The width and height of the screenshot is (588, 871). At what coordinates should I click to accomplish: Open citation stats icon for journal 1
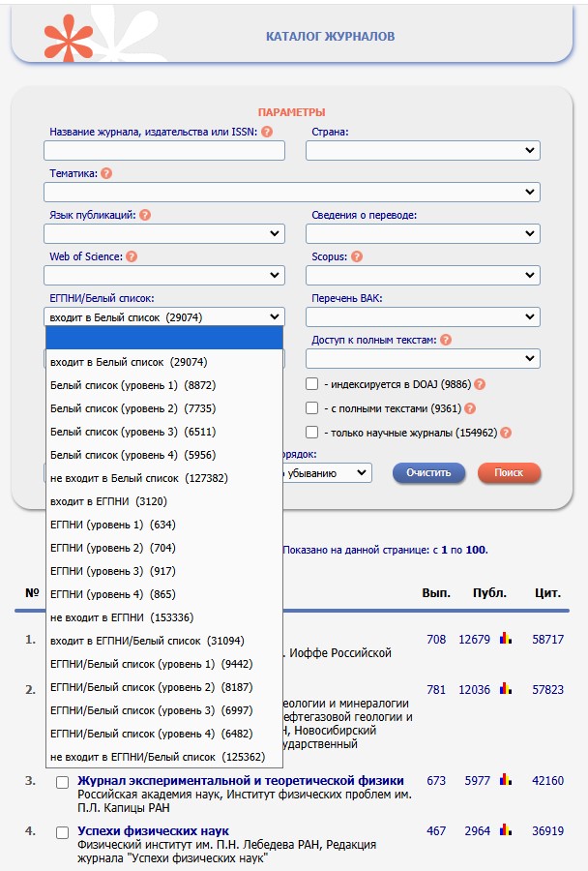coord(505,639)
